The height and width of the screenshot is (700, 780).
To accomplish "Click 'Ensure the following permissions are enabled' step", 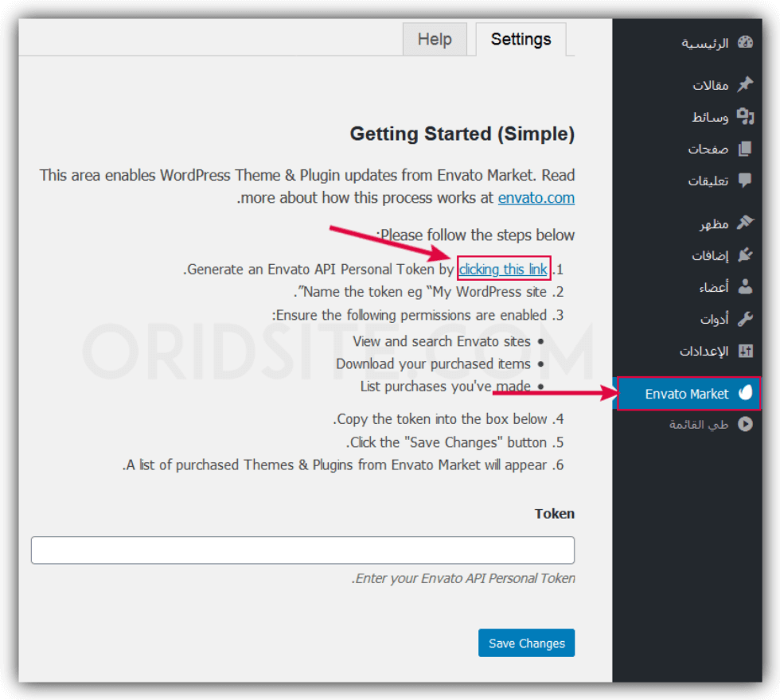I will click(409, 315).
